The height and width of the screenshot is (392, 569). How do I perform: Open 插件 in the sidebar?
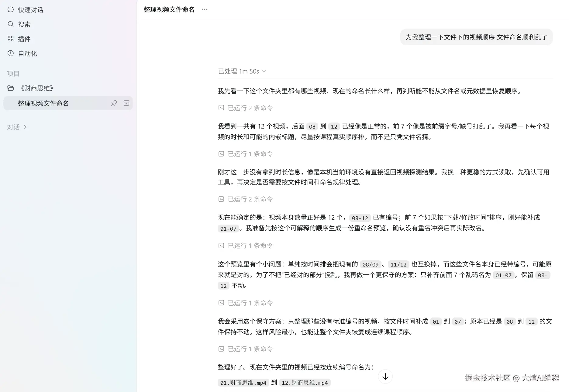coord(24,39)
